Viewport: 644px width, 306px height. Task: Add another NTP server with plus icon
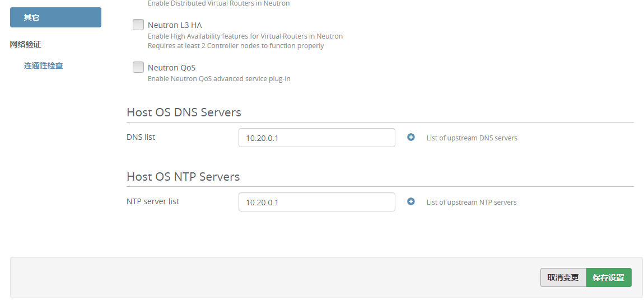click(410, 201)
